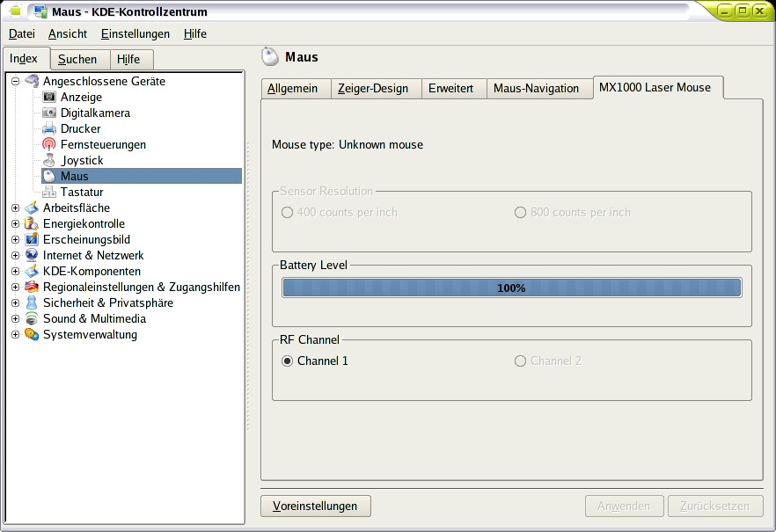Expand the KDE-Komponenten tree node

tap(15, 271)
